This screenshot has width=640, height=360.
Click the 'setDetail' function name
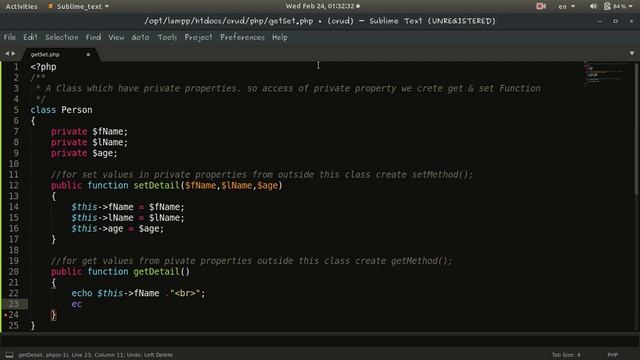click(156, 185)
